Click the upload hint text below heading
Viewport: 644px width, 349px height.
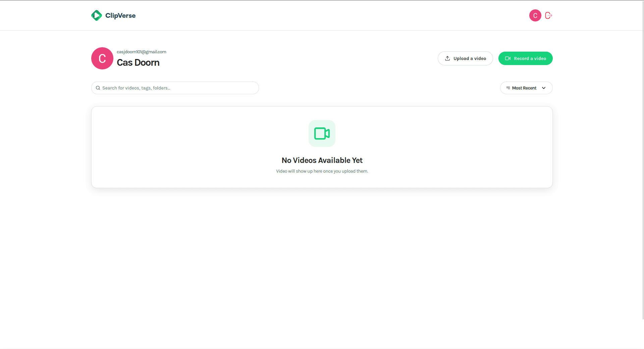point(322,171)
